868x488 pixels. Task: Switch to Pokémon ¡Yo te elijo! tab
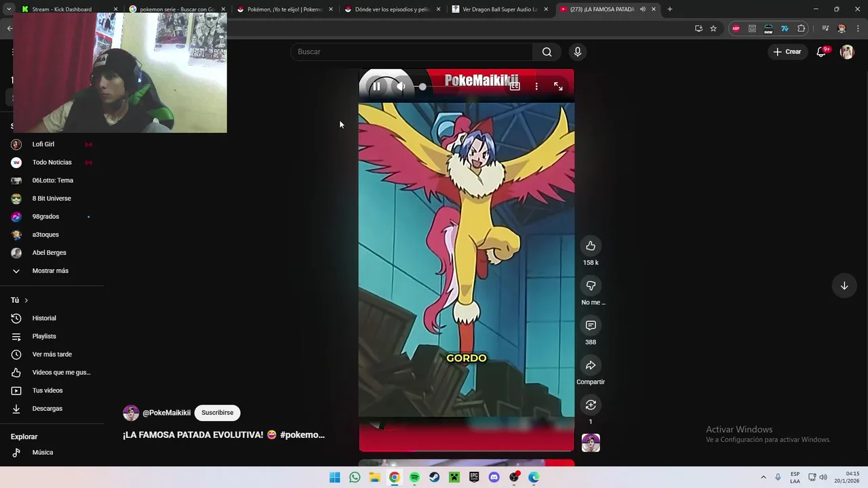click(284, 9)
